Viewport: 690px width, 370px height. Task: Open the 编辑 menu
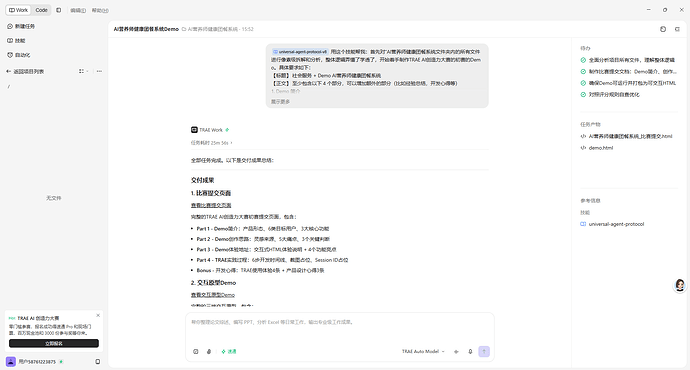pyautogui.click(x=78, y=11)
